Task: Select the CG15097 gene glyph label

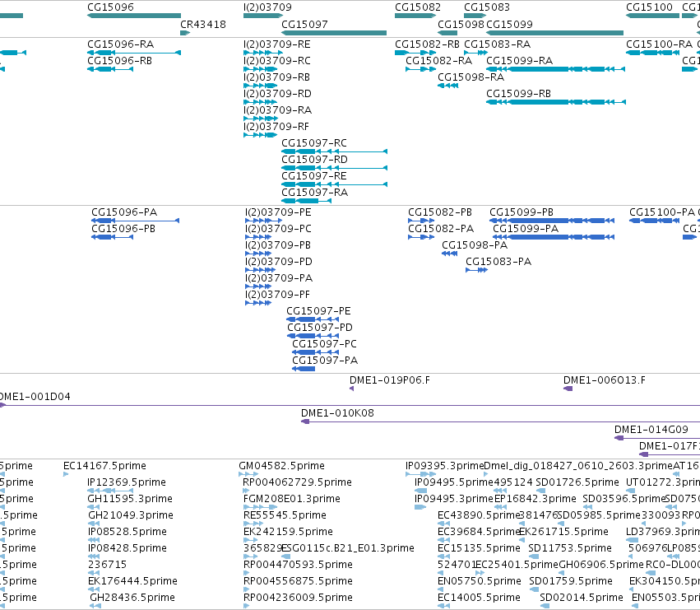Action: pos(304,25)
